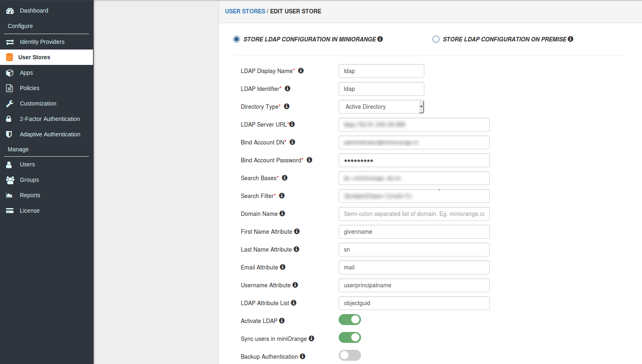Click the Dashboard palette icon
The image size is (642, 364).
tap(10, 11)
